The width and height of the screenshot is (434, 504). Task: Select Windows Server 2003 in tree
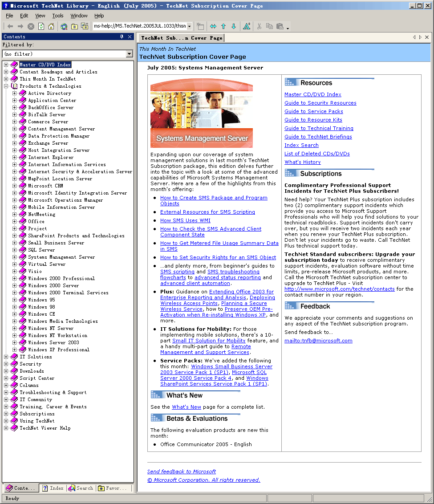(x=54, y=343)
